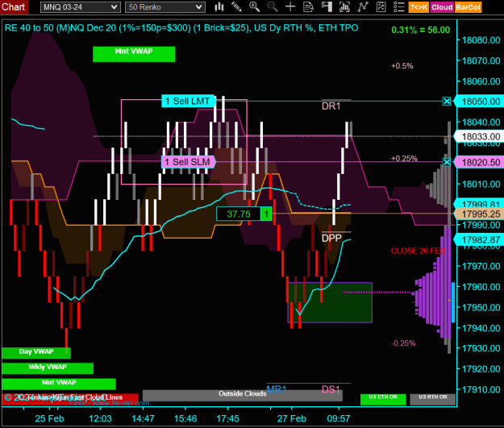
Task: Open the data series bars icon
Action: [x=344, y=6]
